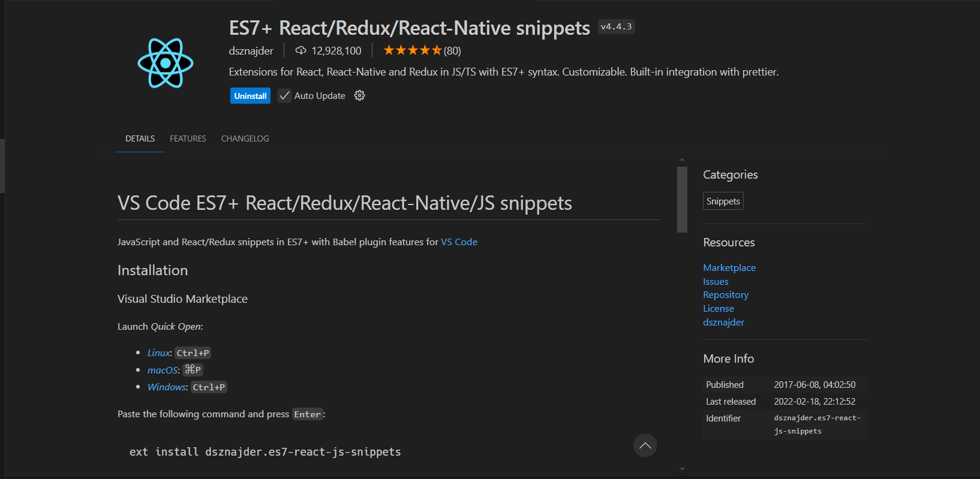The height and width of the screenshot is (479, 980).
Task: Click the ext install command text
Action: 265,452
